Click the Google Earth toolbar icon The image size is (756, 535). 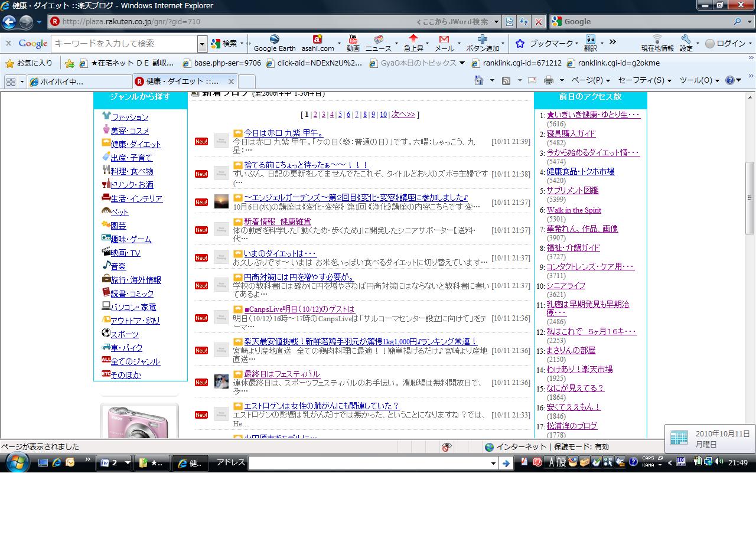pyautogui.click(x=275, y=43)
